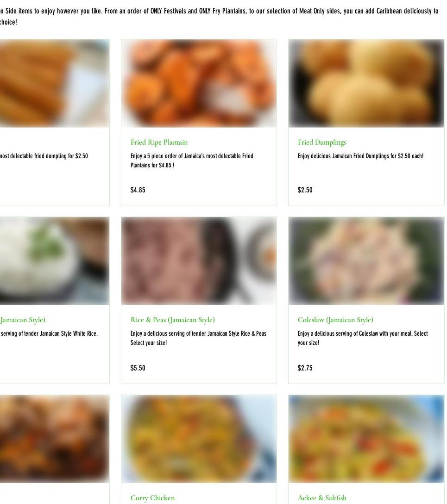Click the $4.85 plantain price
This screenshot has width=447, height=504.
(138, 190)
